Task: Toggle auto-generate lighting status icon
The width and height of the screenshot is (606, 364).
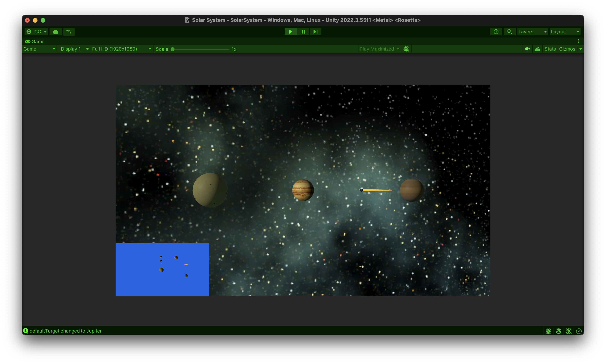Action: 569,331
